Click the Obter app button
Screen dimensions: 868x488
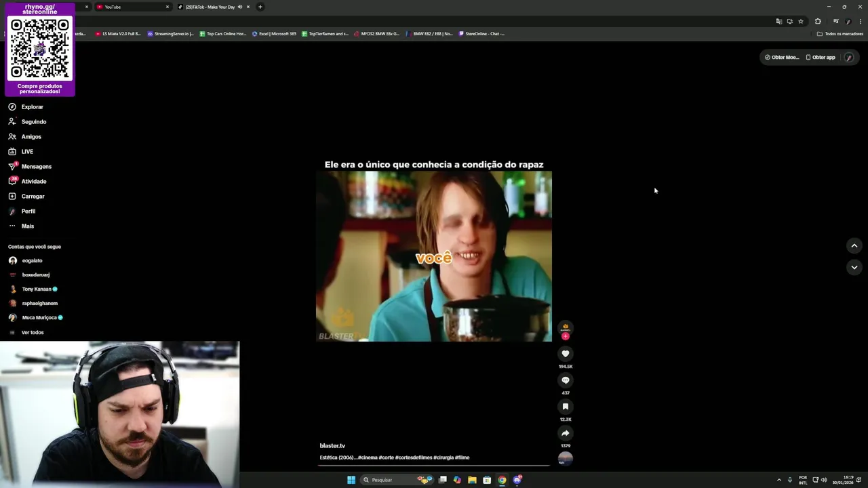(x=821, y=58)
